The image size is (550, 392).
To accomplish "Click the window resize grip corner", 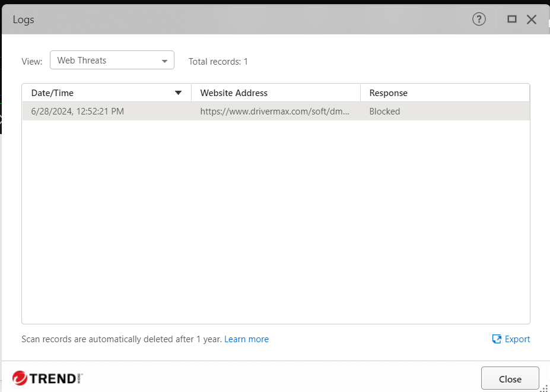I will pos(543,387).
